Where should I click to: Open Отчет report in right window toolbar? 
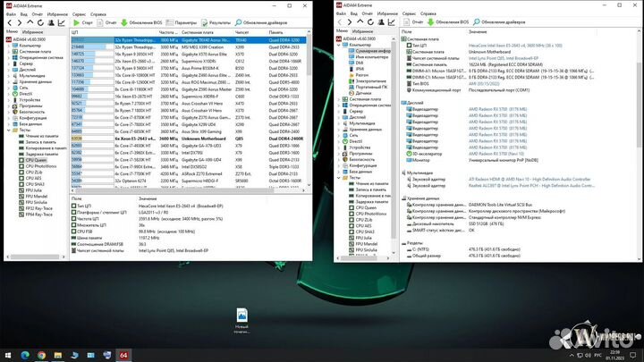tap(413, 21)
